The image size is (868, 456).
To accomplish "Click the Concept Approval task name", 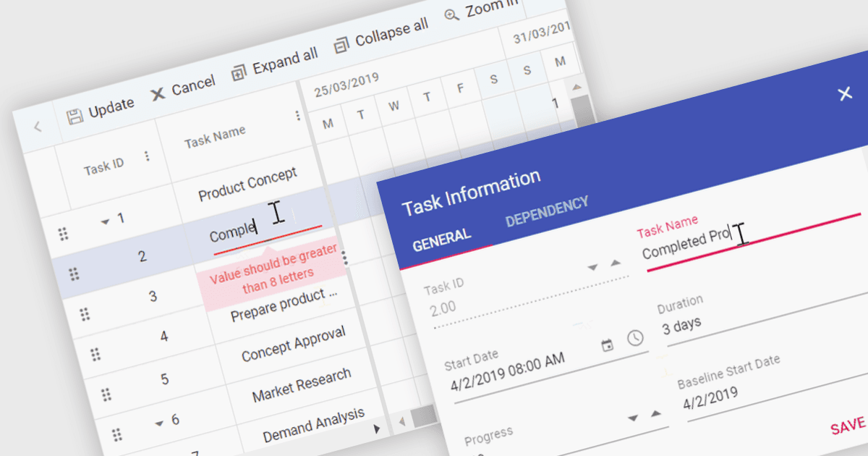I will [294, 344].
